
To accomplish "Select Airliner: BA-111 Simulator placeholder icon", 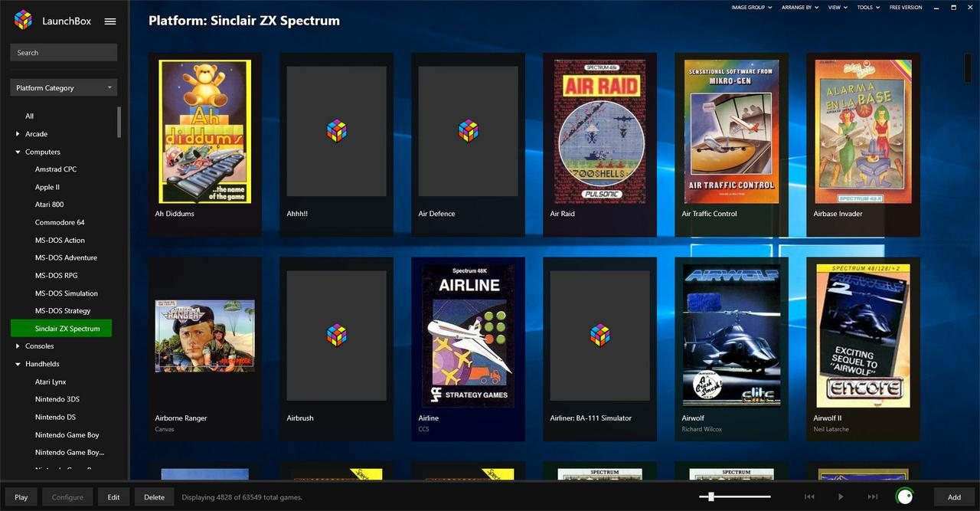I will pos(599,335).
